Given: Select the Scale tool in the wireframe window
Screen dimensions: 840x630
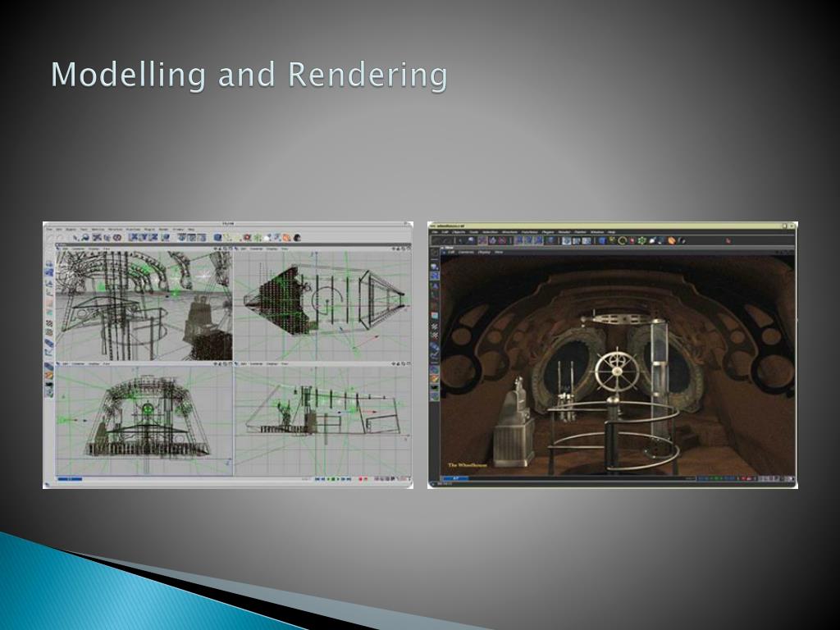Looking at the screenshot, I should [107, 237].
